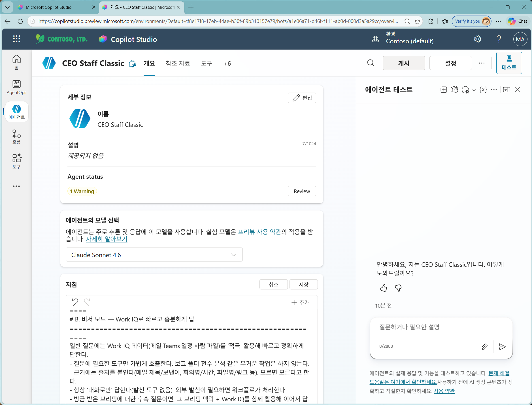
Task: Switch to Microsoft Copilot Studio browser tab
Action: pos(57,7)
